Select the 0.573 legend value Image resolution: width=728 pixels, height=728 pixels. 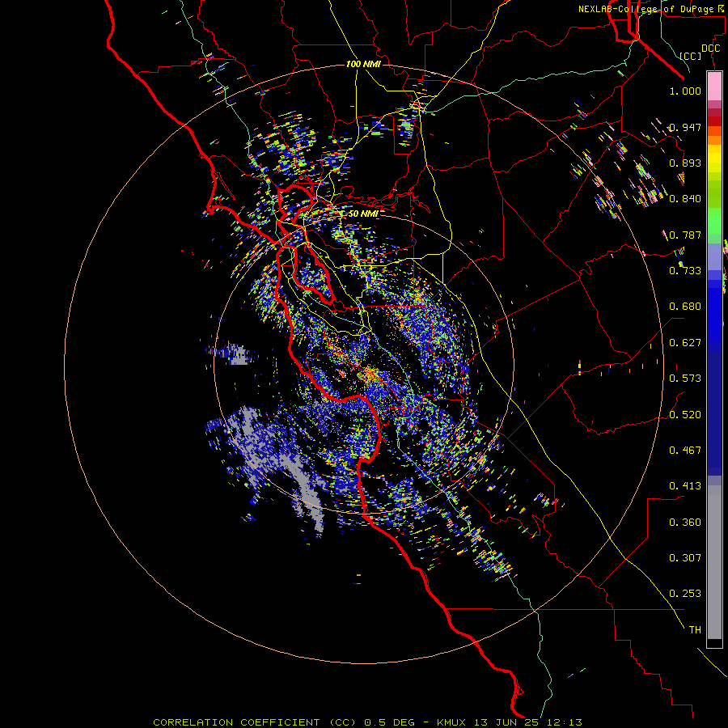pyautogui.click(x=685, y=379)
